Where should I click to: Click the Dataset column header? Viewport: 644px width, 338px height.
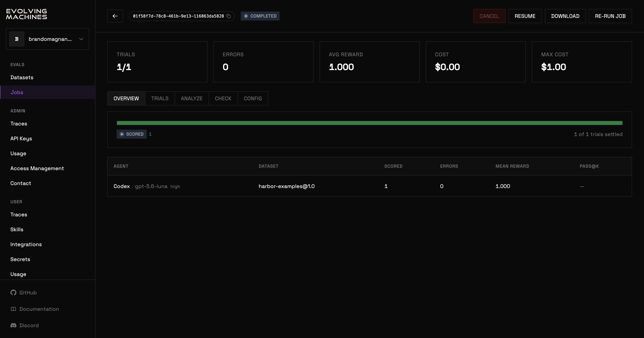(269, 166)
